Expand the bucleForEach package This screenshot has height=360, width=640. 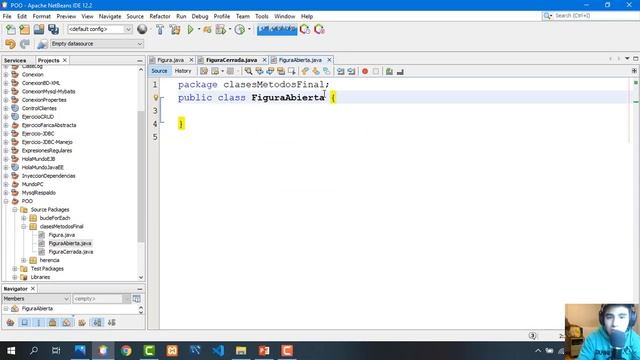(24, 218)
